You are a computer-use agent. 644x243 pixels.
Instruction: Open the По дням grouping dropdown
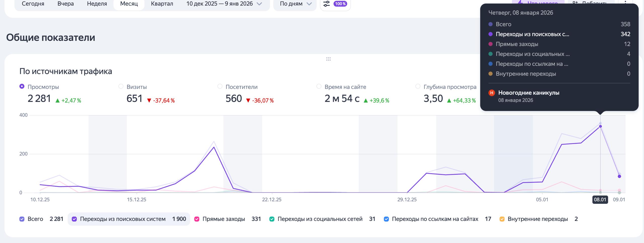coord(295,4)
